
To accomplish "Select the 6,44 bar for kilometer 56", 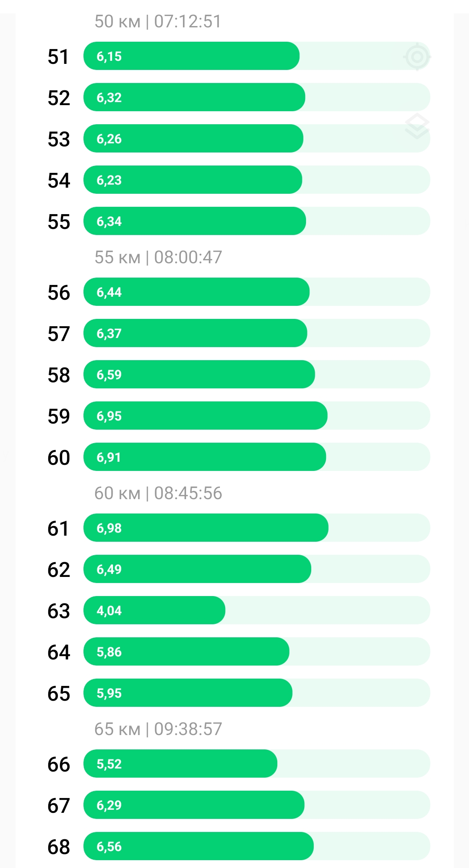I will pos(196,292).
